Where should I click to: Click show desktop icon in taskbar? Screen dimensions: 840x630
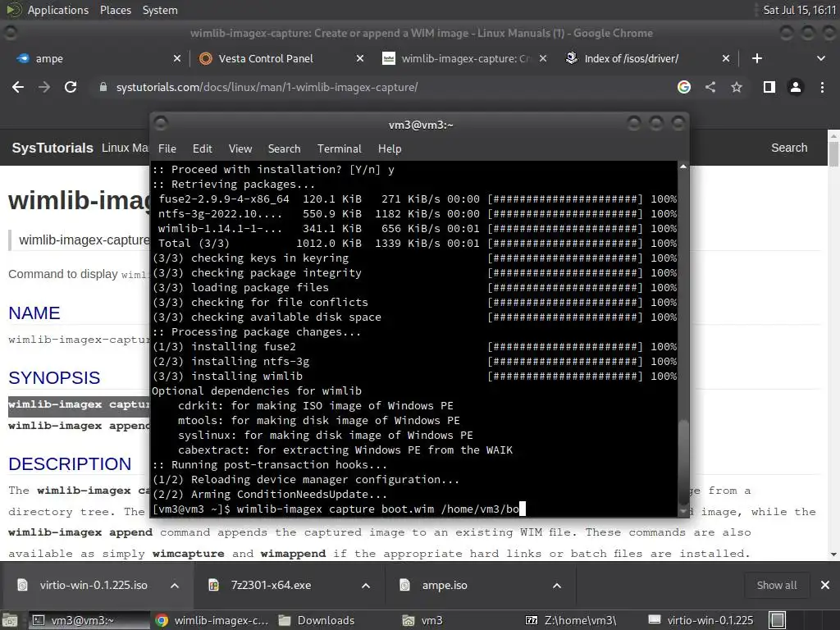click(x=10, y=620)
